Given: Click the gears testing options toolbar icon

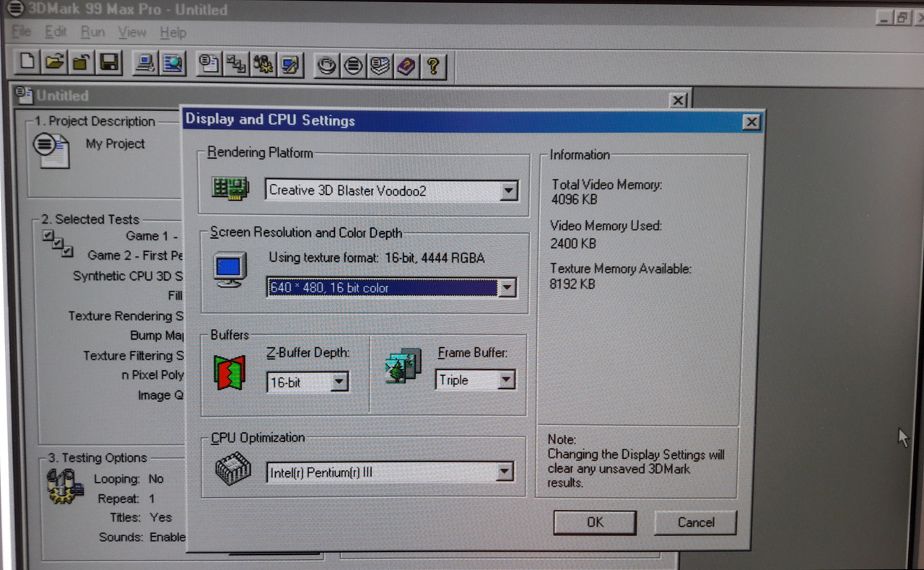Looking at the screenshot, I should pos(263,65).
